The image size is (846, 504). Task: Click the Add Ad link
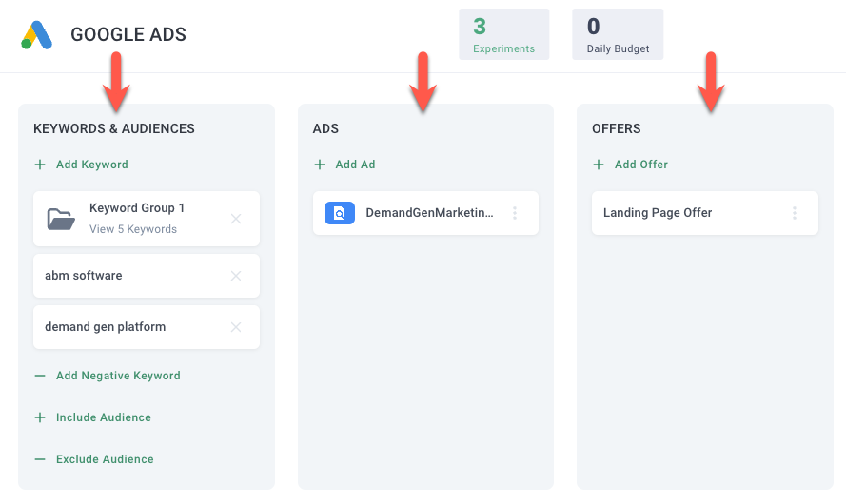tap(355, 165)
